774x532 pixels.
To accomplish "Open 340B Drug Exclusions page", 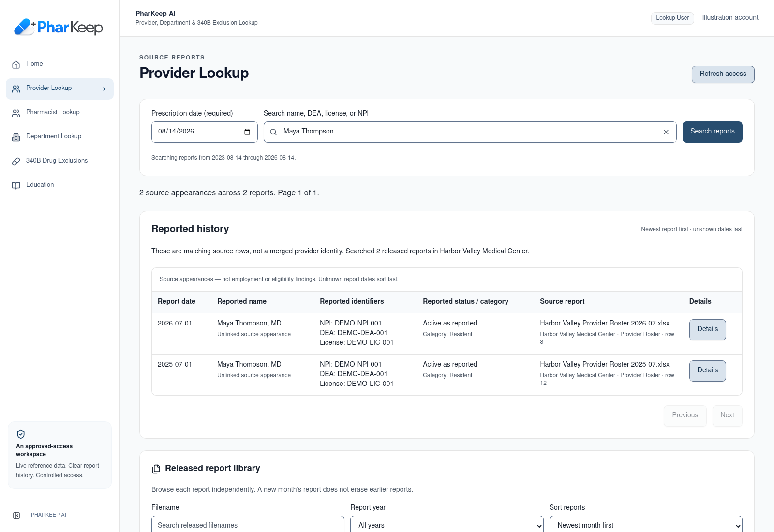I will pos(60,161).
